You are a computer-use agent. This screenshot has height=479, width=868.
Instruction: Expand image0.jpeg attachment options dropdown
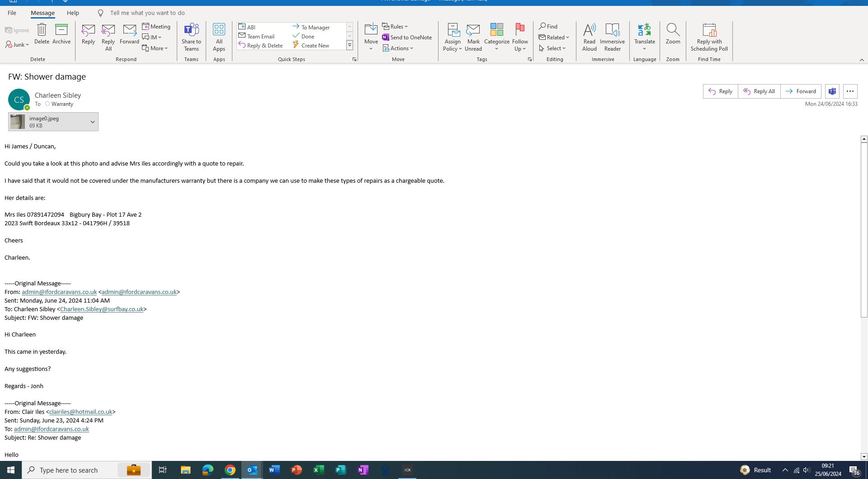(92, 122)
